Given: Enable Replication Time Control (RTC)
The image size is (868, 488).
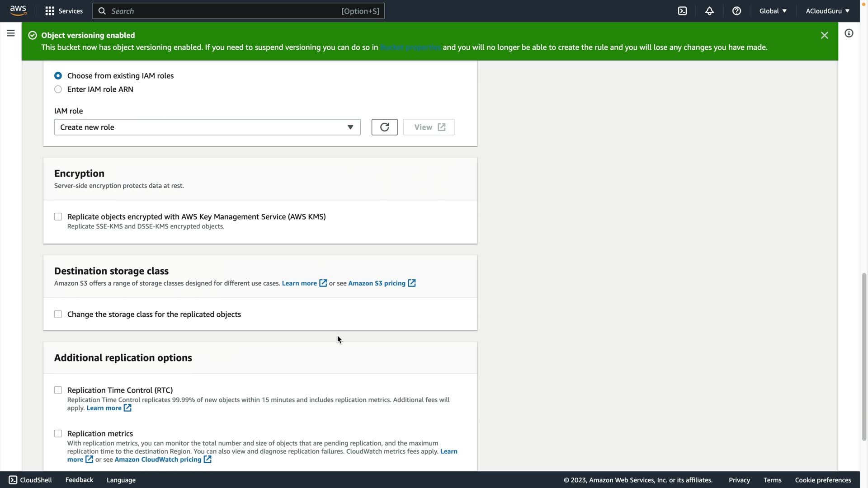Looking at the screenshot, I should click(x=58, y=390).
